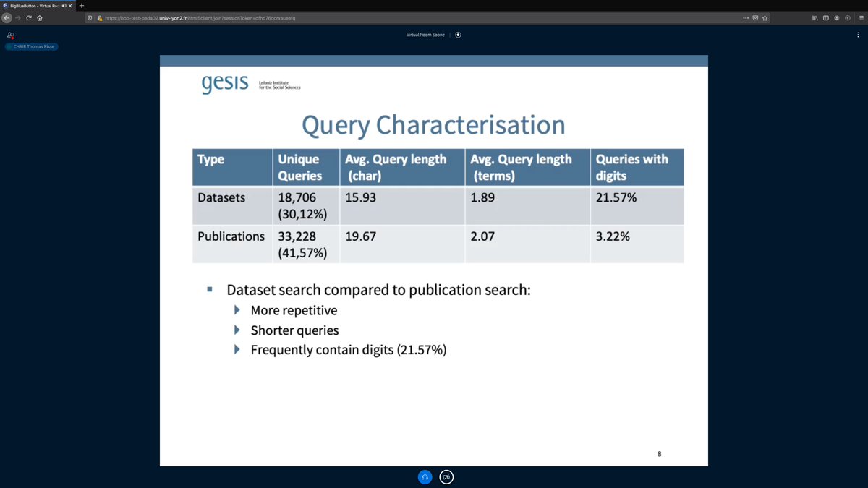Click the slide page number 8
Screen dimensions: 868x488
(659, 454)
